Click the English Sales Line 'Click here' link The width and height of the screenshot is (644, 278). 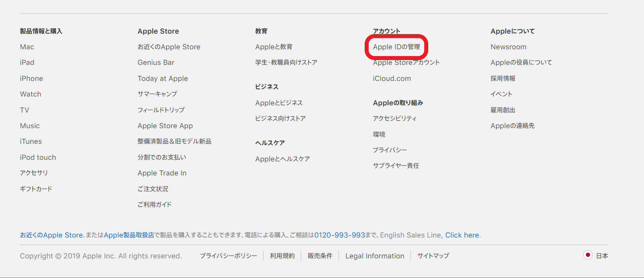[462, 235]
